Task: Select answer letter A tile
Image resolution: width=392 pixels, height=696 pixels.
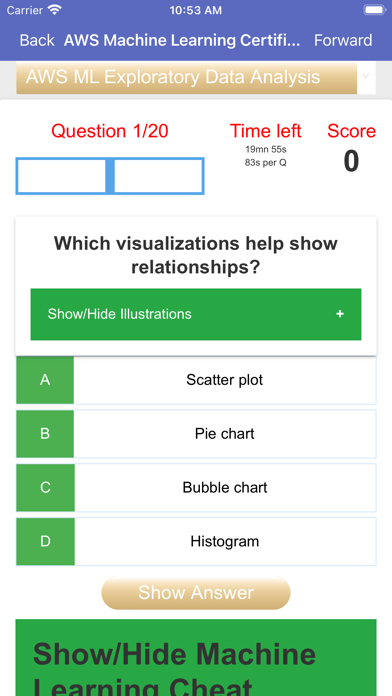Action: coord(45,380)
